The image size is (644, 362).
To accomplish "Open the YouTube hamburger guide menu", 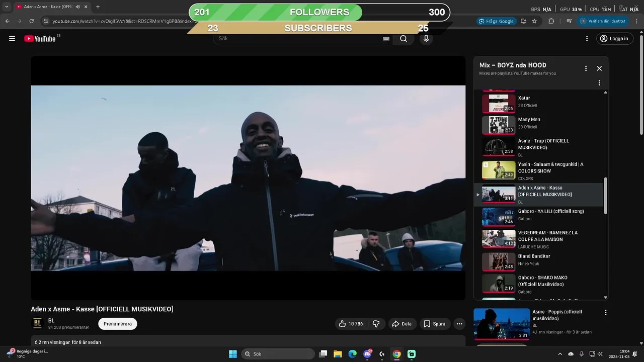I will coord(12,39).
